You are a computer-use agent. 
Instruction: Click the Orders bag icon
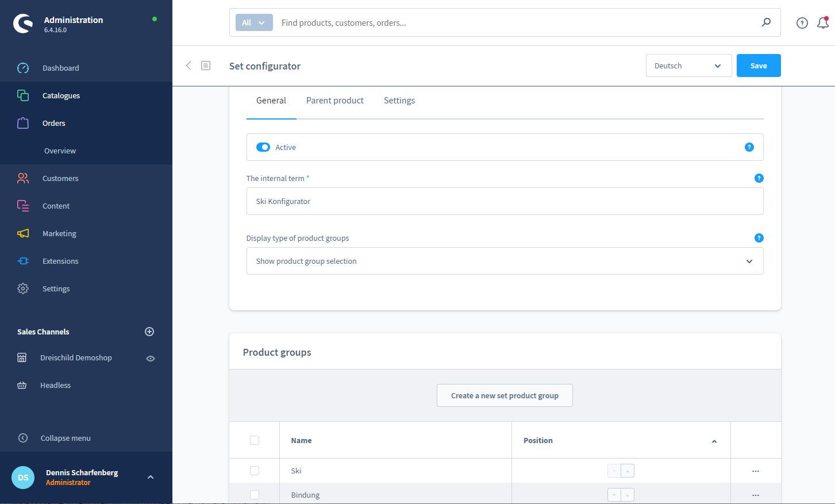tap(23, 123)
